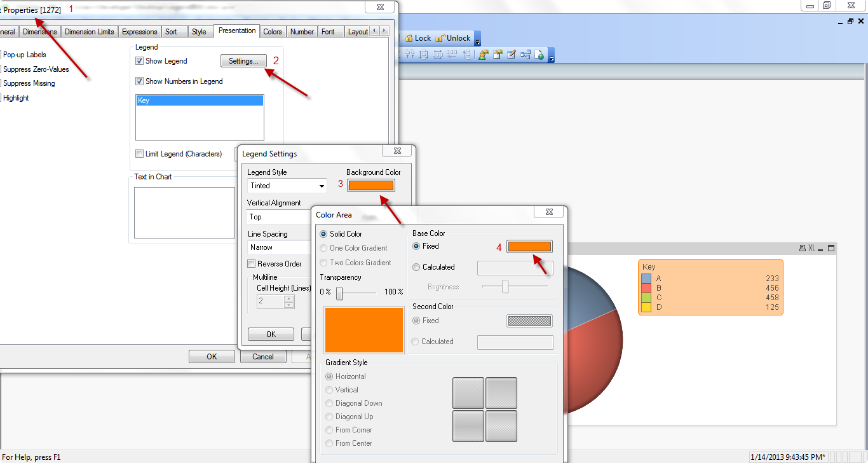Switch to the Colors tab
868x463 pixels.
pyautogui.click(x=273, y=32)
